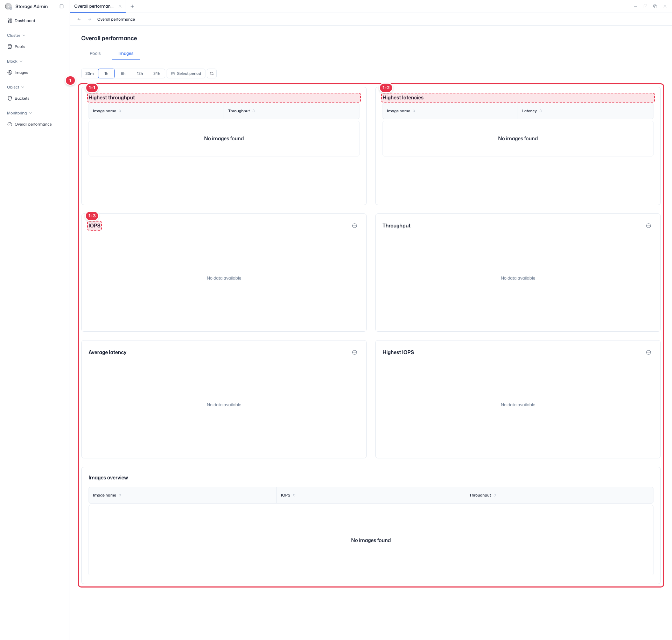The height and width of the screenshot is (640, 672).
Task: Click the refresh icon beside Select period
Action: click(x=212, y=73)
